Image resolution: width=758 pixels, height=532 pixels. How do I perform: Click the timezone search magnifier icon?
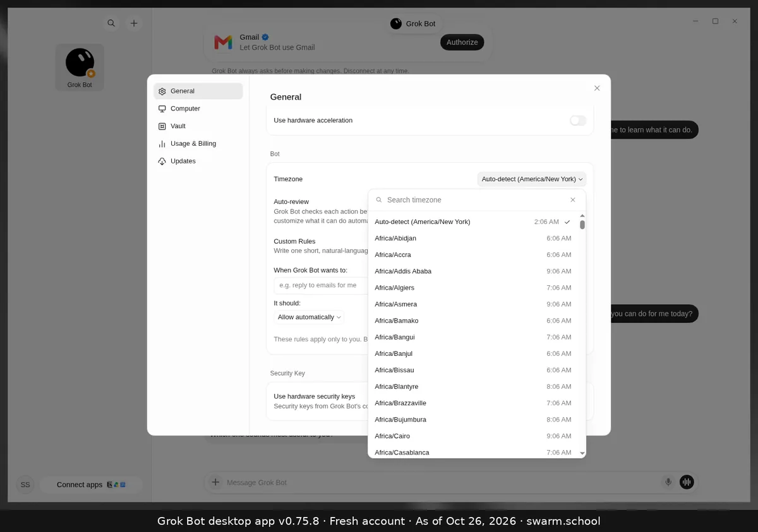coord(379,200)
